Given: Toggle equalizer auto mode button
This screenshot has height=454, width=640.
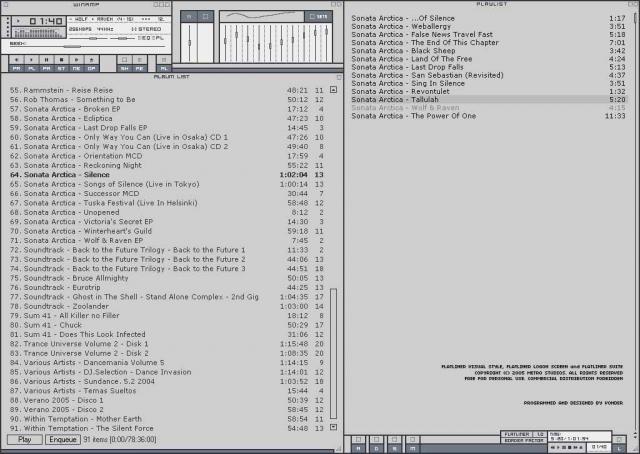Looking at the screenshot, I should [x=205, y=16].
